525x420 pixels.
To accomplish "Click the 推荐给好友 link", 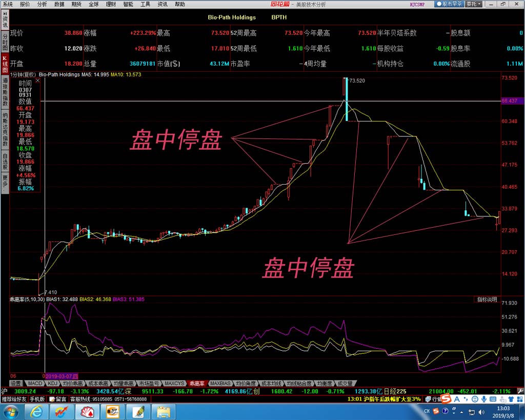I will tap(14, 399).
